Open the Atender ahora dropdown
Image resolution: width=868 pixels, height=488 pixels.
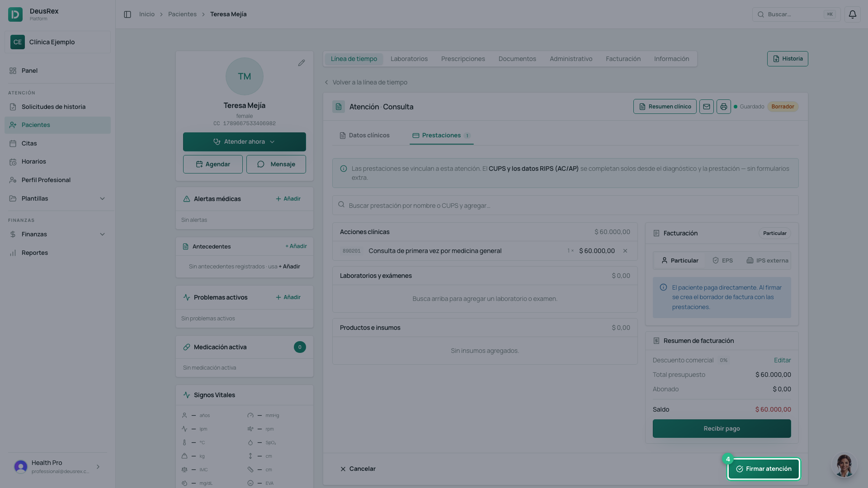click(x=245, y=142)
